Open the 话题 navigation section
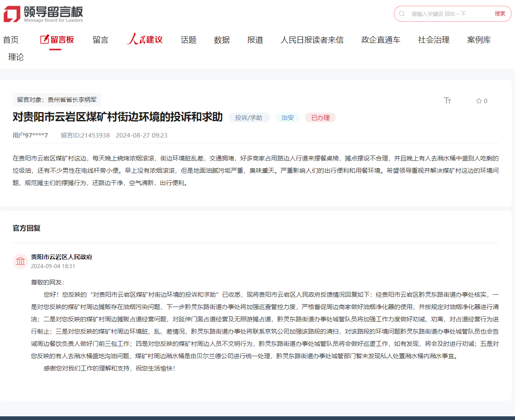This screenshot has height=420, width=515. 188,40
